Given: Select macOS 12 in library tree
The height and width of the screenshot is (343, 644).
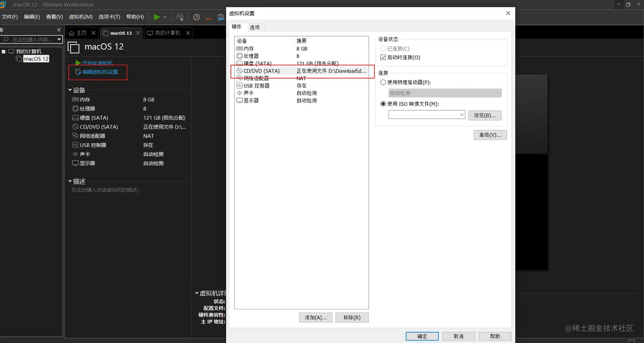Looking at the screenshot, I should 36,59.
